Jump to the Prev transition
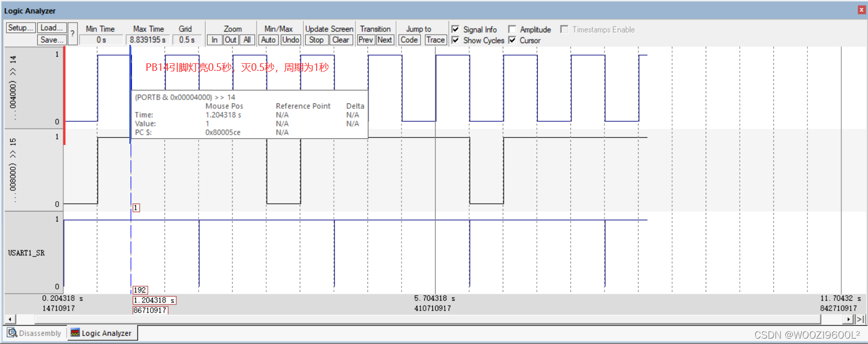868x344 pixels. click(366, 40)
